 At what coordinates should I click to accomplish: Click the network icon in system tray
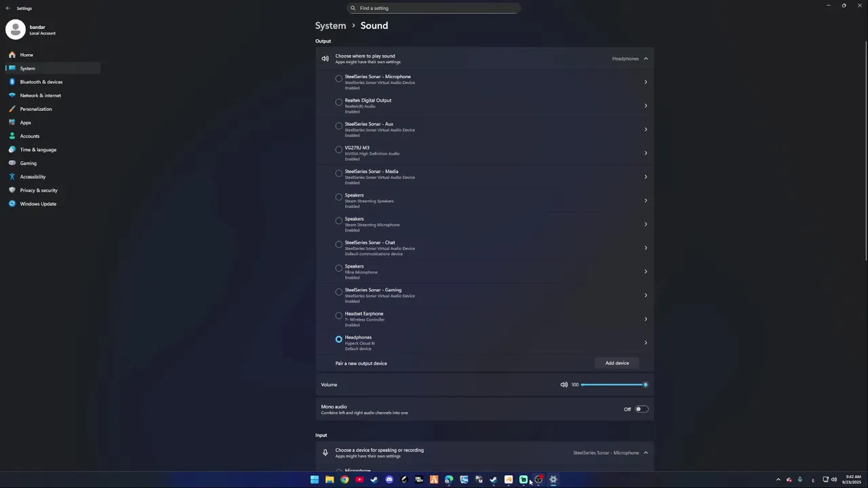(826, 480)
